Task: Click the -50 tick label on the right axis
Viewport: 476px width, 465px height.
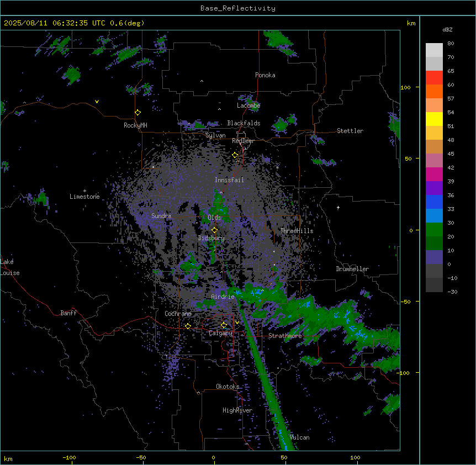Action: click(405, 302)
